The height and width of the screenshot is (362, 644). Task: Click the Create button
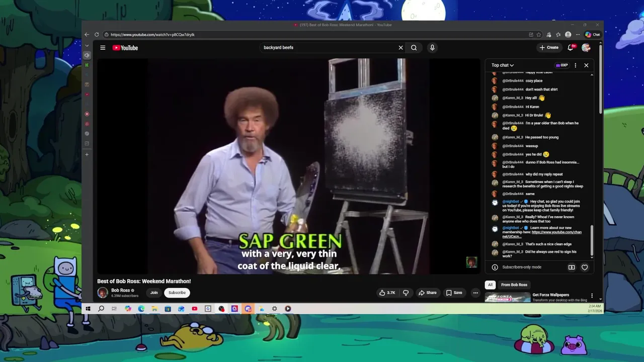[549, 47]
